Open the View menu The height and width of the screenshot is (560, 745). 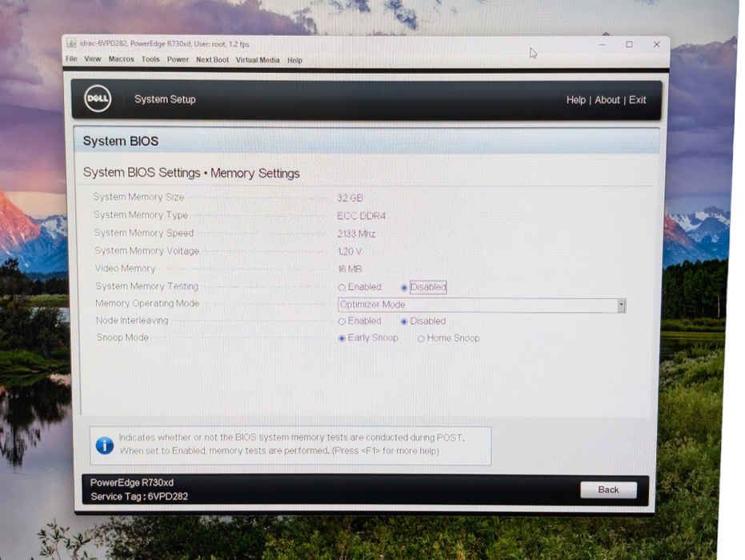93,59
